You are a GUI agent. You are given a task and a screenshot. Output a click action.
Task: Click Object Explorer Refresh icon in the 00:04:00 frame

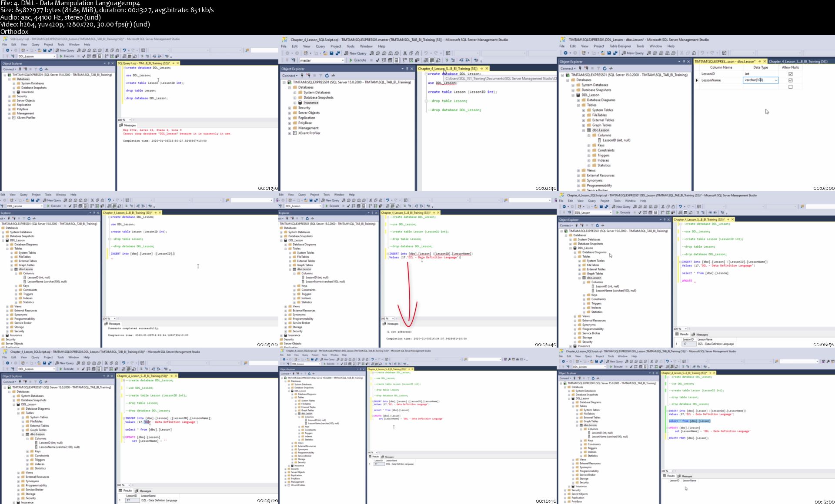point(605,68)
